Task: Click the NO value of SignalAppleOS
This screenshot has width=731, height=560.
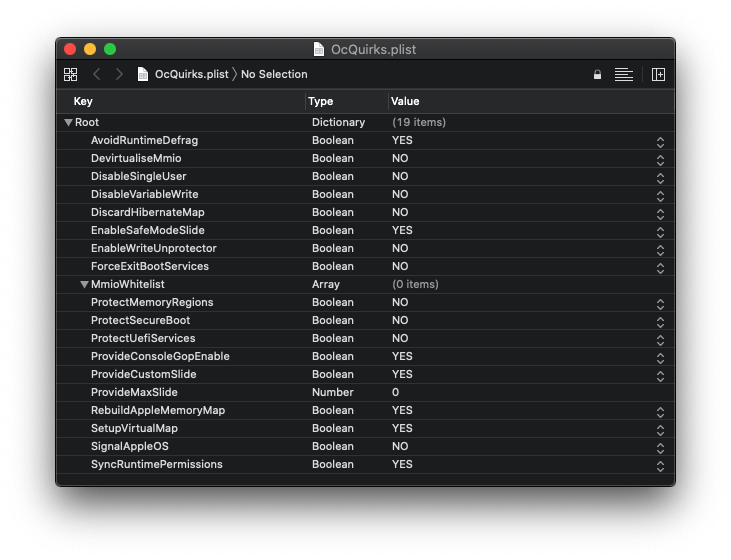Action: (x=400, y=446)
